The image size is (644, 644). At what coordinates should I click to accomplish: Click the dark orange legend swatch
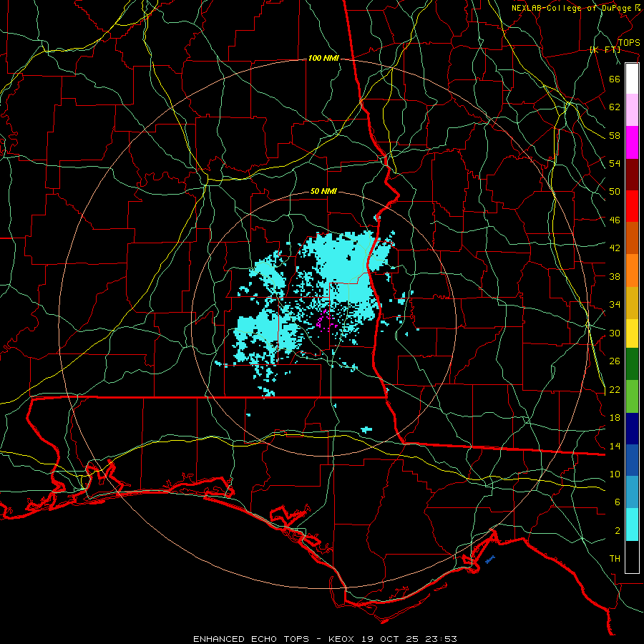click(x=632, y=238)
